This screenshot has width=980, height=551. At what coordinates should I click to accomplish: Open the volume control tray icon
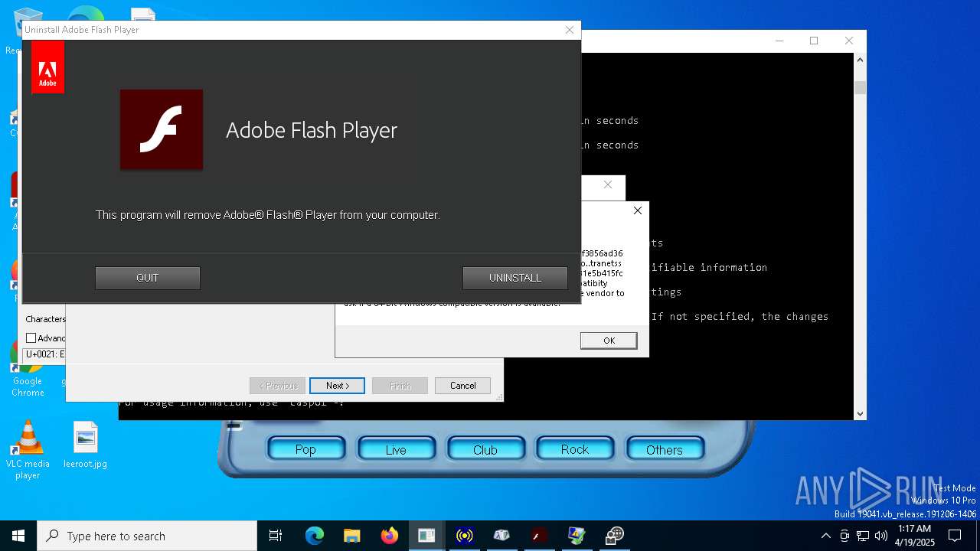(x=881, y=536)
